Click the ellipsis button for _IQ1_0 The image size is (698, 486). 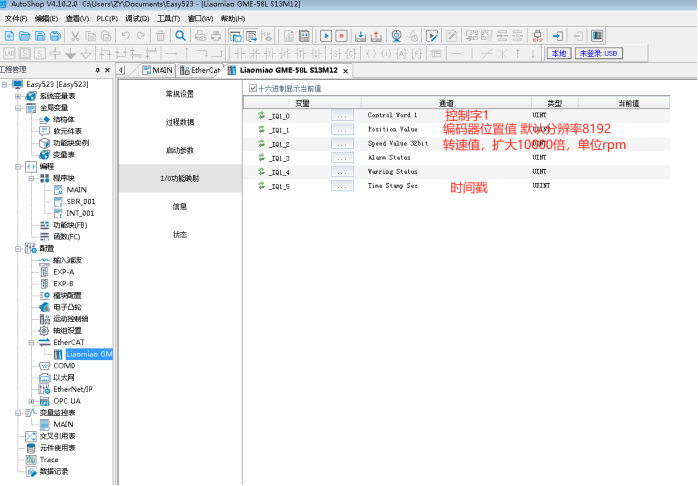(342, 116)
